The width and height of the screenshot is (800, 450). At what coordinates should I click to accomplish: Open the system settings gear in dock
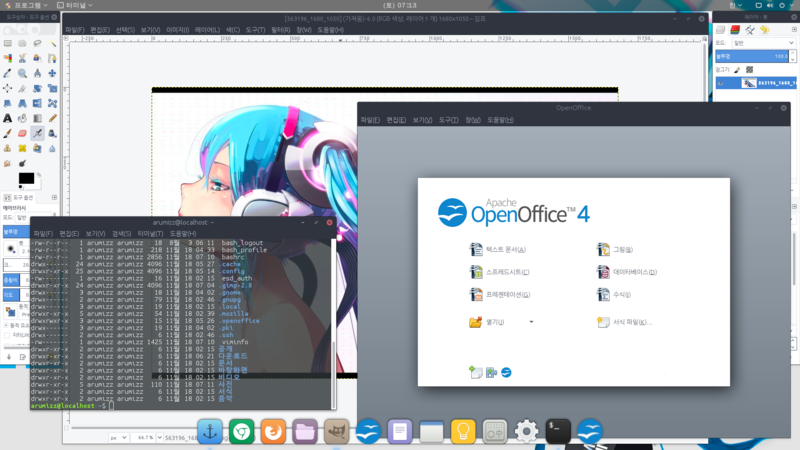tap(526, 432)
